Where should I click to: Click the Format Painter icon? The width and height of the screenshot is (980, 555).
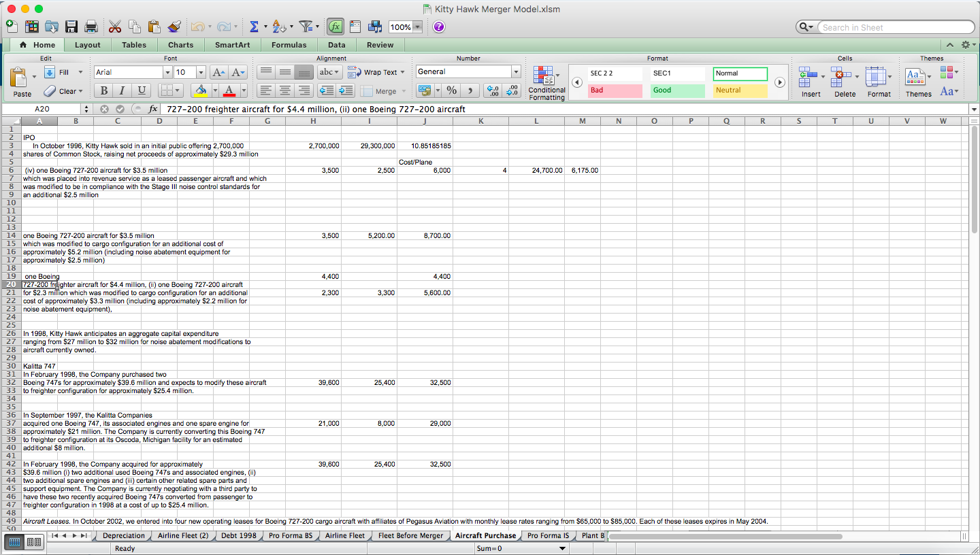pos(174,26)
